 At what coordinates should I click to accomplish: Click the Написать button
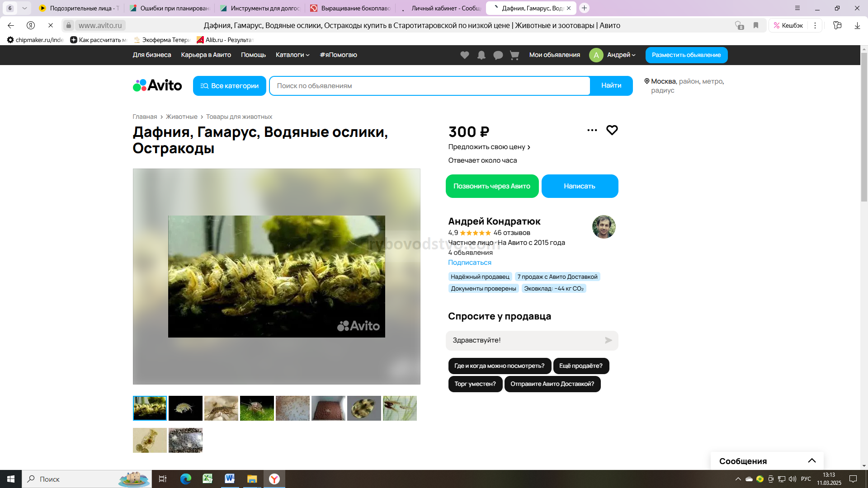click(580, 186)
